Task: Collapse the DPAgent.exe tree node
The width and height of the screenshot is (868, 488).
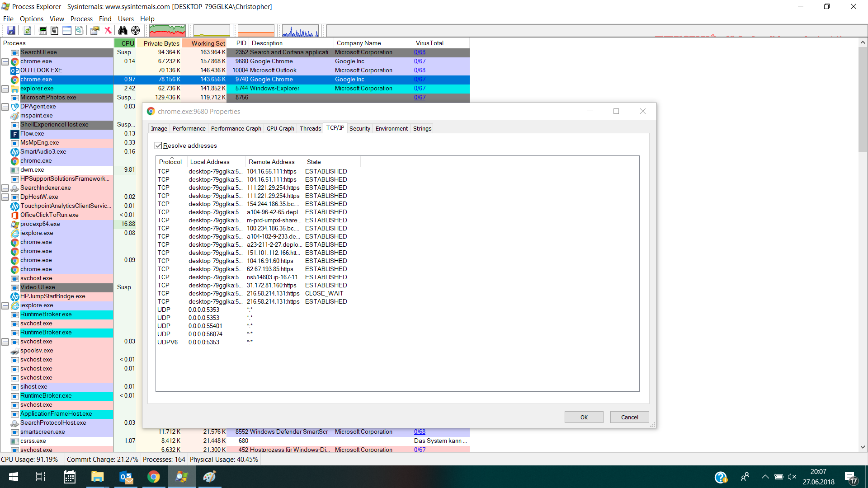Action: pos(5,107)
